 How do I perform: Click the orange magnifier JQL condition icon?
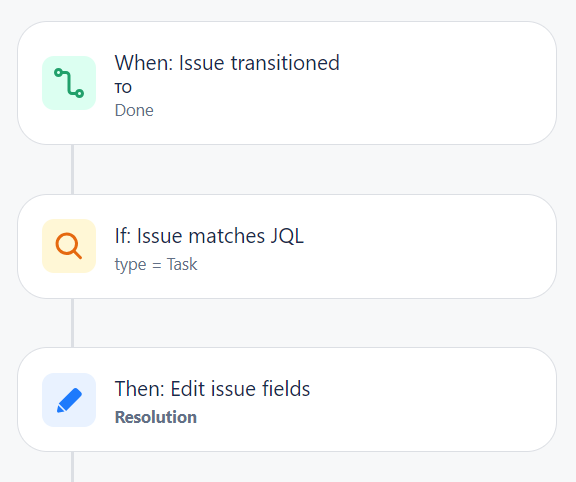click(x=69, y=246)
